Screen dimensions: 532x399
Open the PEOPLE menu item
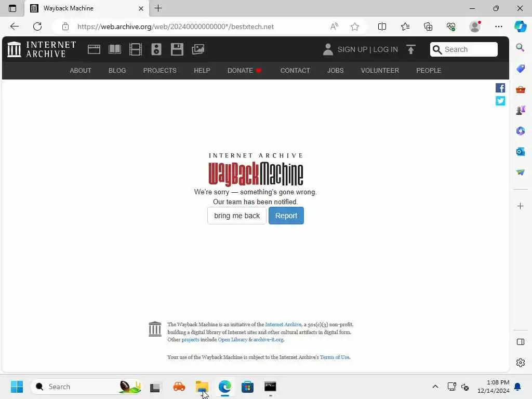pos(429,70)
